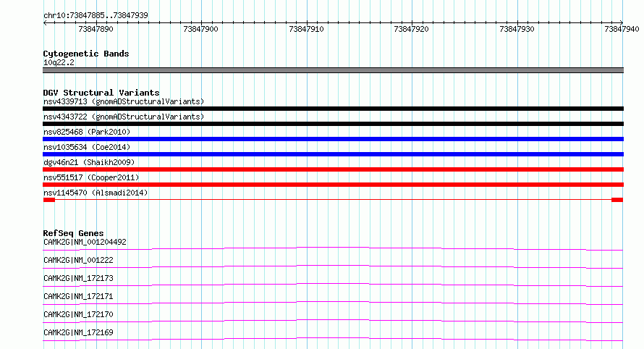Click ruler position 73847910
Screen dimensions: 644x349
click(x=306, y=29)
